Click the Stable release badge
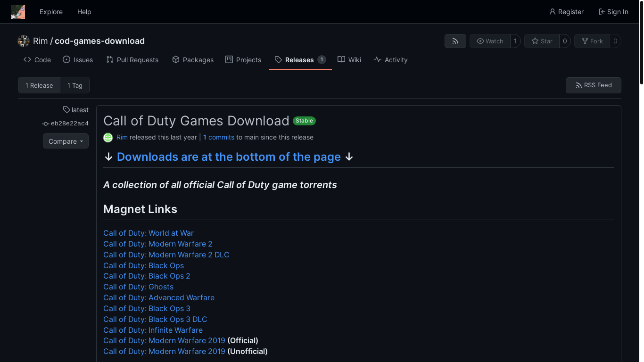 tap(304, 121)
